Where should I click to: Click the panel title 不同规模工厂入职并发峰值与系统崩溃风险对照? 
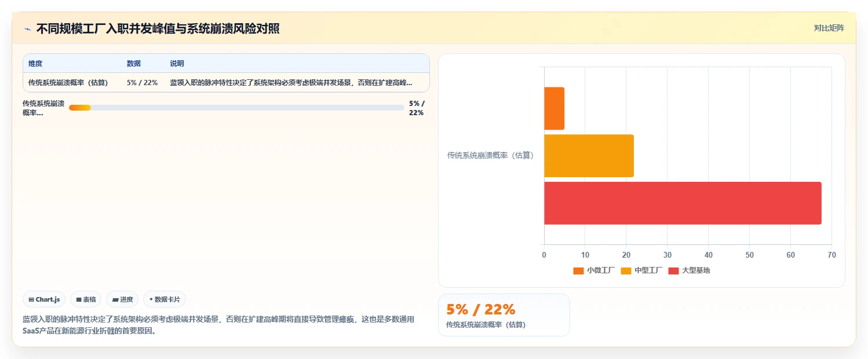click(x=158, y=29)
